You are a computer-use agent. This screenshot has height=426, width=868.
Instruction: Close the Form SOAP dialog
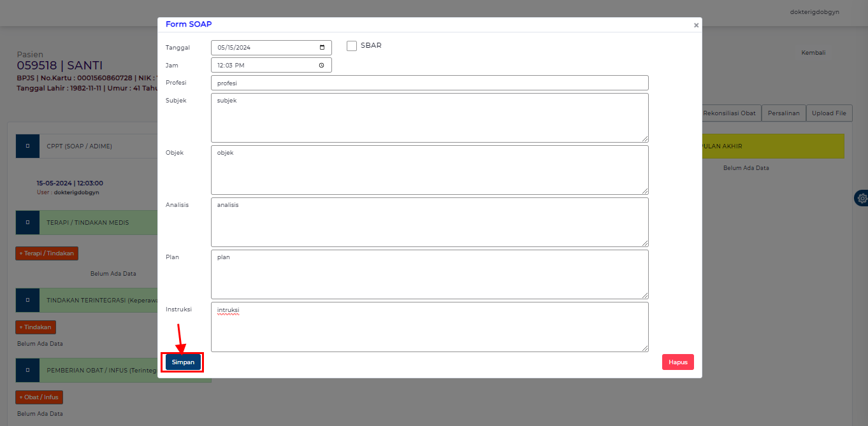click(696, 25)
